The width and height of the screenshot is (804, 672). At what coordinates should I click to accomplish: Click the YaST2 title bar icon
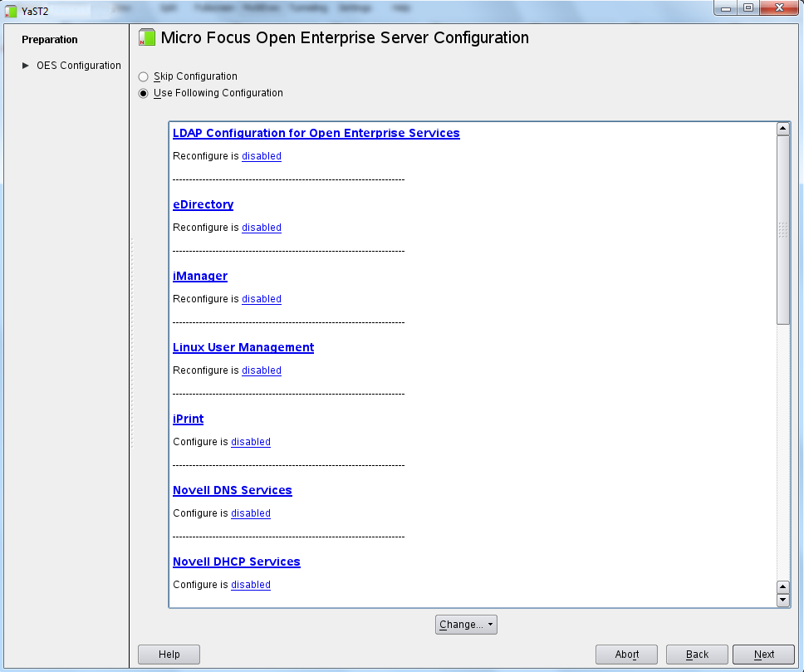(11, 11)
